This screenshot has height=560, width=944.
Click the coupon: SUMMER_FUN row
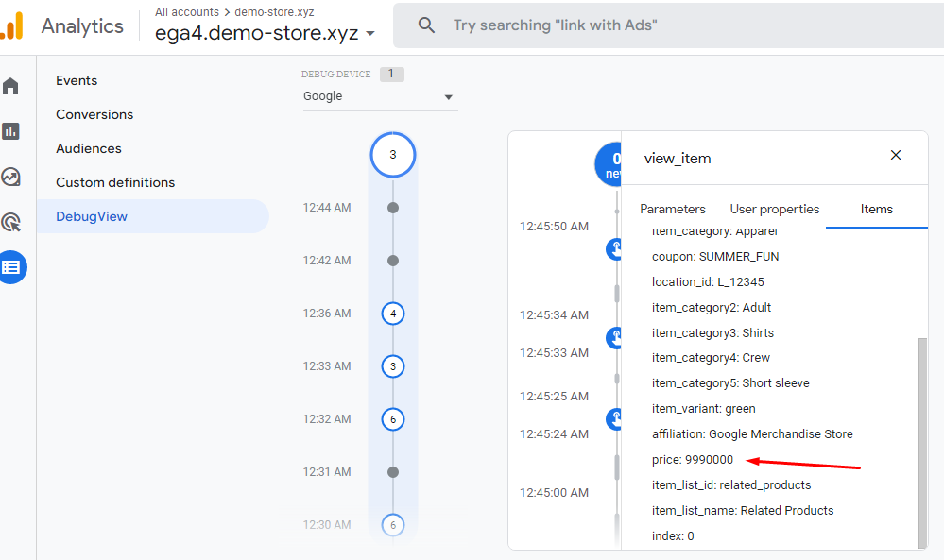[715, 257]
